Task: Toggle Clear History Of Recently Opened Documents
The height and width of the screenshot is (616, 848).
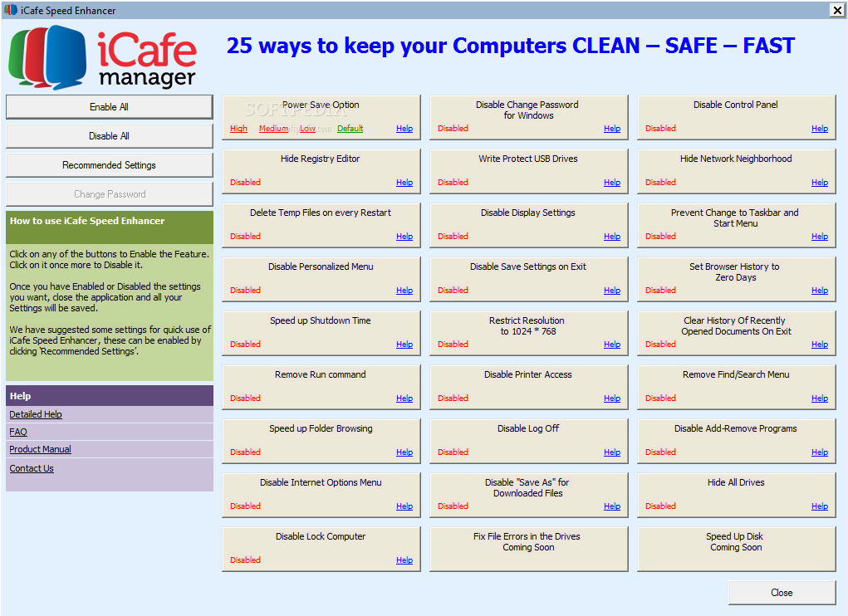Action: pyautogui.click(x=737, y=334)
